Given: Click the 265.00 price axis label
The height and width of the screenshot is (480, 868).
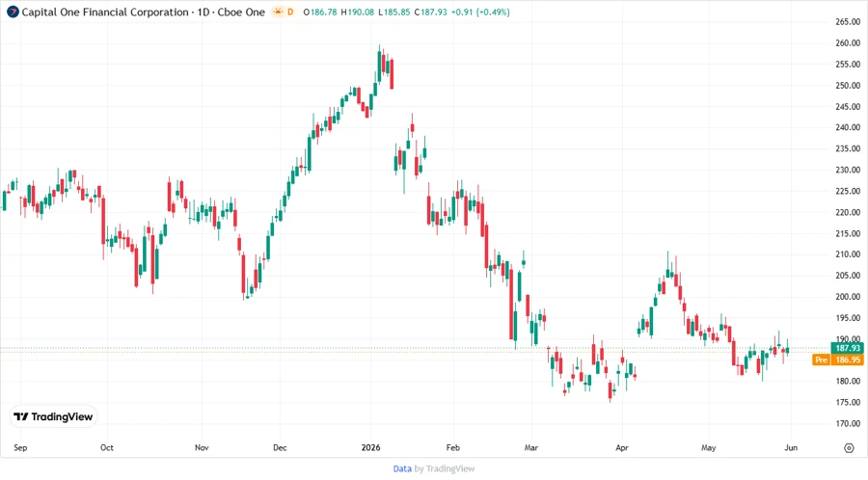Looking at the screenshot, I should click(848, 21).
